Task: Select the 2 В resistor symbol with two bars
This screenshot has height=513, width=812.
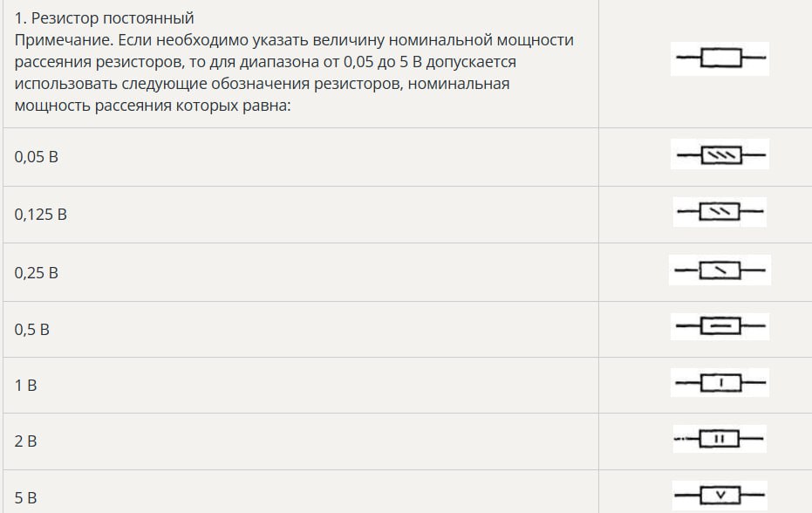Action: (720, 439)
